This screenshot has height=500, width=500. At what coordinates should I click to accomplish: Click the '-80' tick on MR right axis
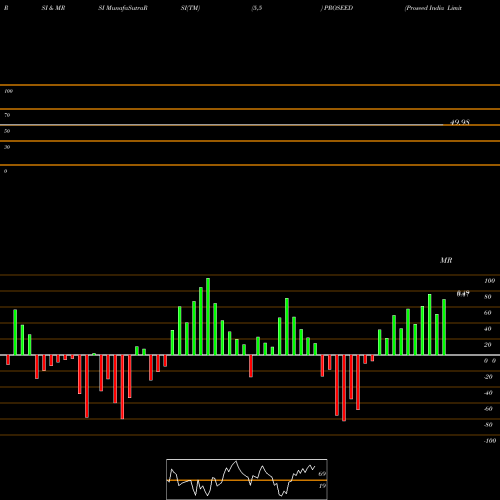(x=488, y=425)
